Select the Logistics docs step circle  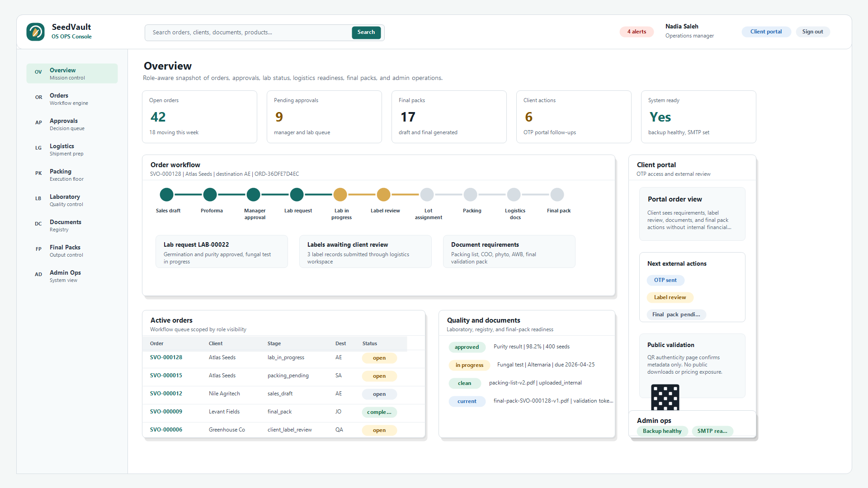pyautogui.click(x=514, y=195)
